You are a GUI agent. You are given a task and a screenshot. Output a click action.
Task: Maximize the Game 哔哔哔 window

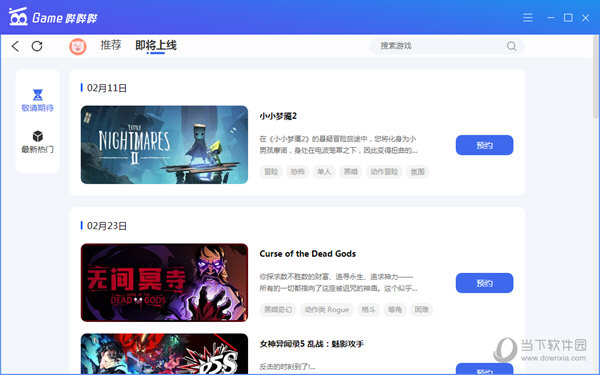tap(568, 18)
